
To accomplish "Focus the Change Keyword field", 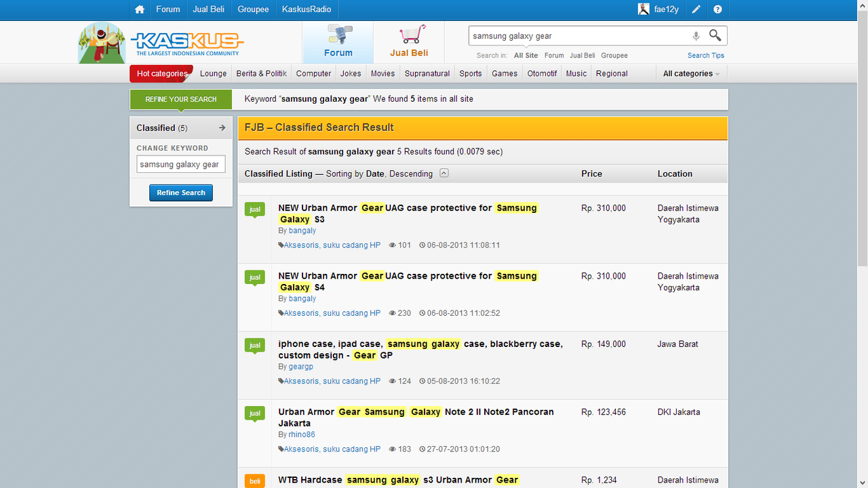I will pyautogui.click(x=181, y=164).
